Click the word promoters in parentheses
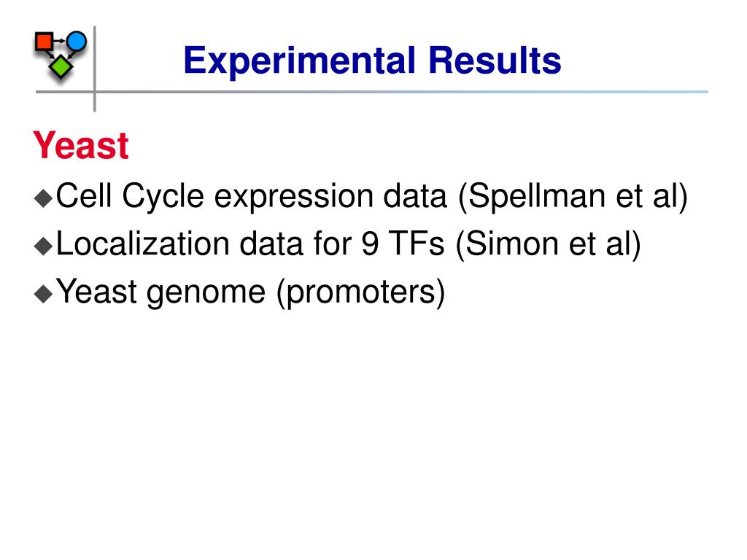The width and height of the screenshot is (747, 560). pos(360,292)
